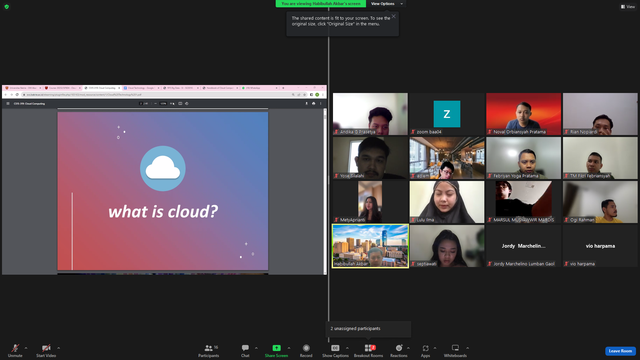Select Habibullah Akbar's highlighted video tile

click(x=370, y=246)
